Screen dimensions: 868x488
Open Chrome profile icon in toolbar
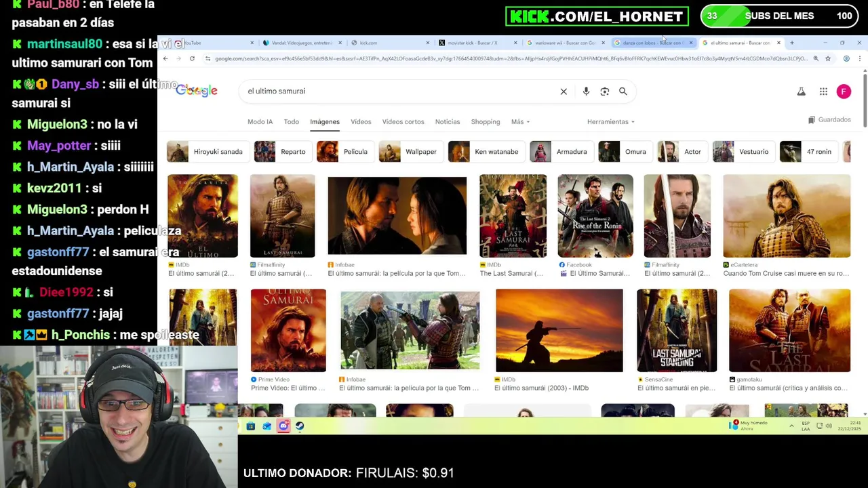pos(846,59)
